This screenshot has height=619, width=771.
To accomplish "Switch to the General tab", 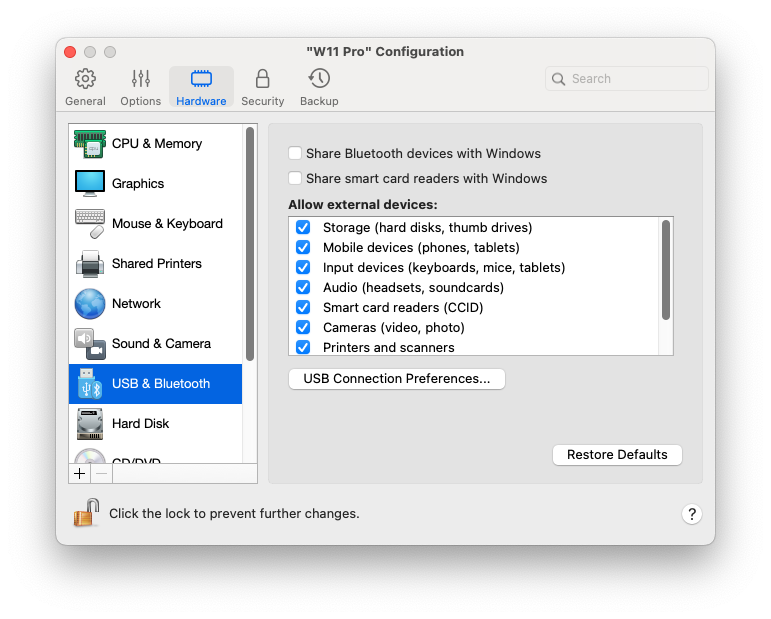I will tap(86, 87).
